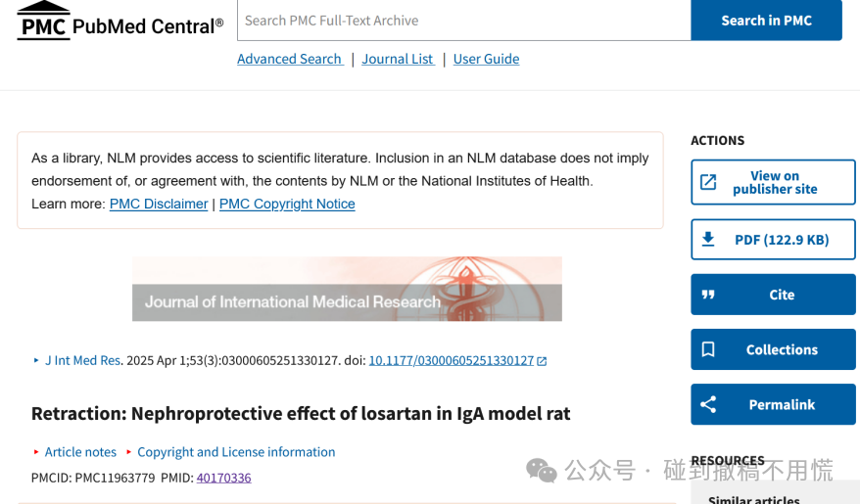This screenshot has width=860, height=504.
Task: Open the Journal List link
Action: click(x=399, y=59)
